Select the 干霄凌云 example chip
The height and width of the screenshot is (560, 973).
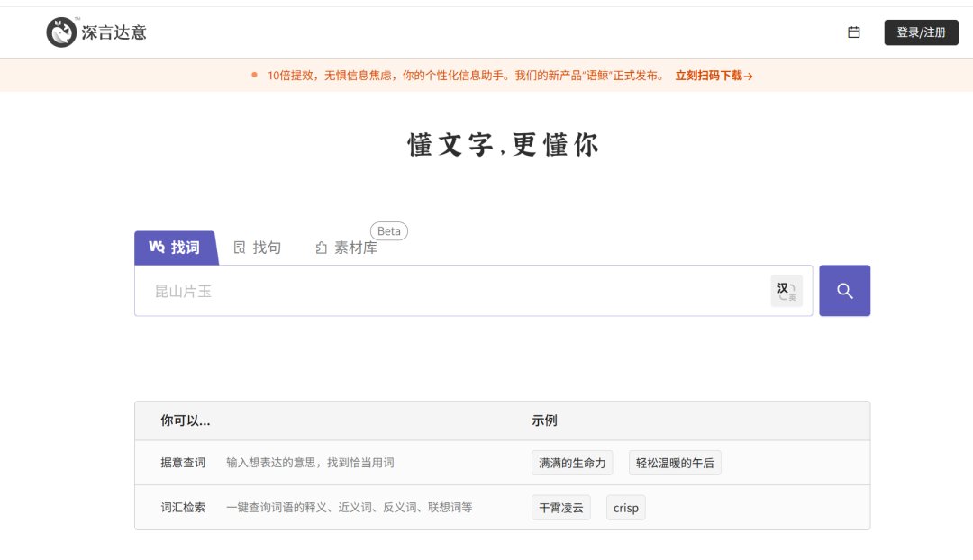coord(561,507)
